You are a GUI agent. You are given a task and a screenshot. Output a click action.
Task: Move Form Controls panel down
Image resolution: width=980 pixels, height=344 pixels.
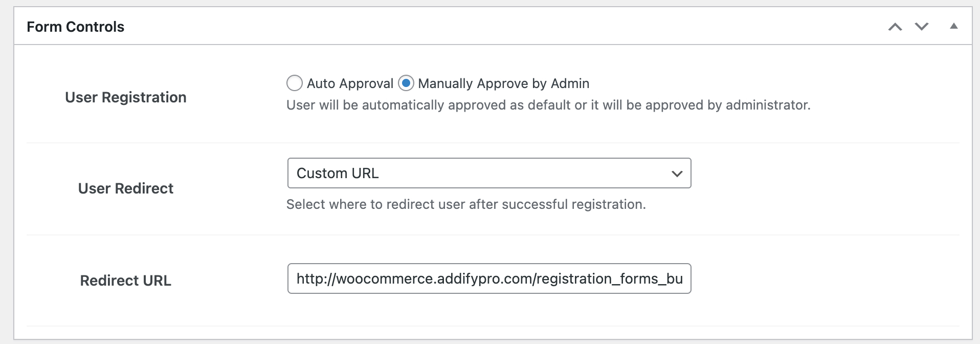click(922, 27)
